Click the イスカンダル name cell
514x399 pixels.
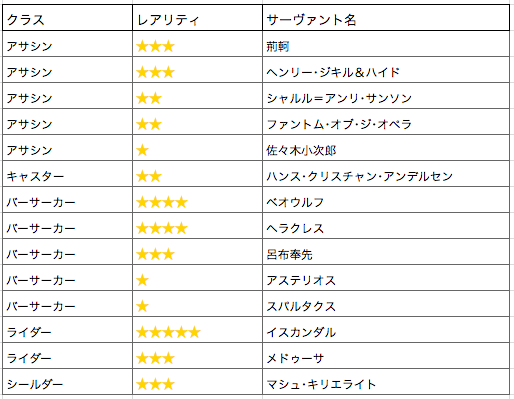[x=386, y=330]
